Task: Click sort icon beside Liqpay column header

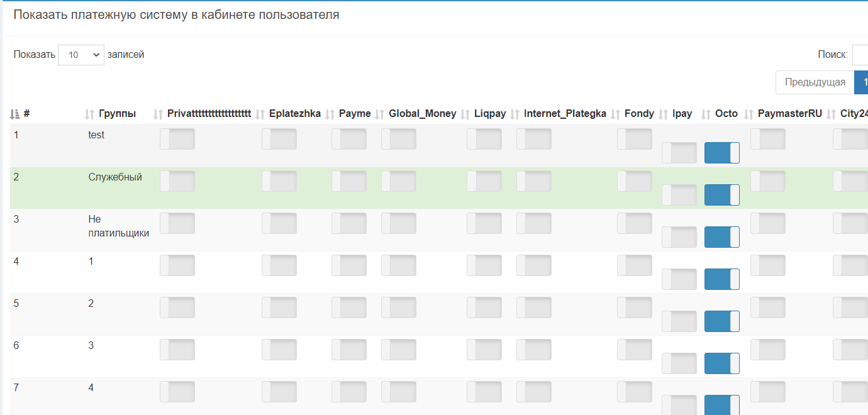Action: tap(465, 114)
